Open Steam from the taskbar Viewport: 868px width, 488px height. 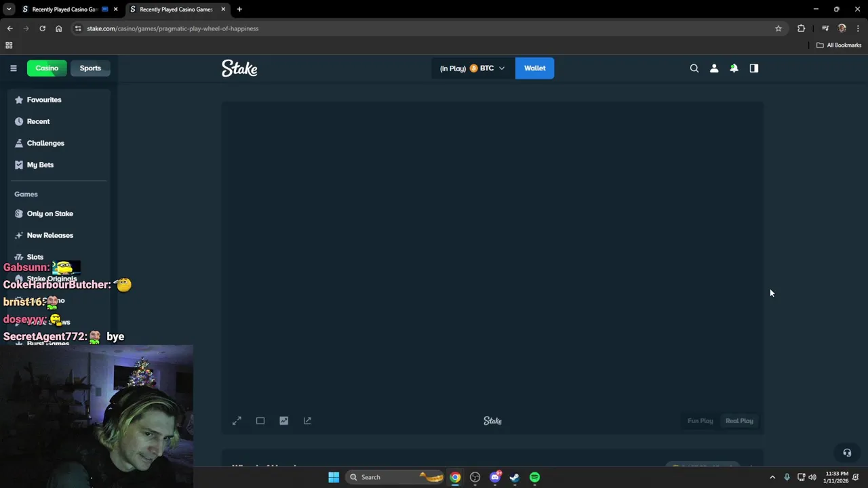pyautogui.click(x=515, y=477)
